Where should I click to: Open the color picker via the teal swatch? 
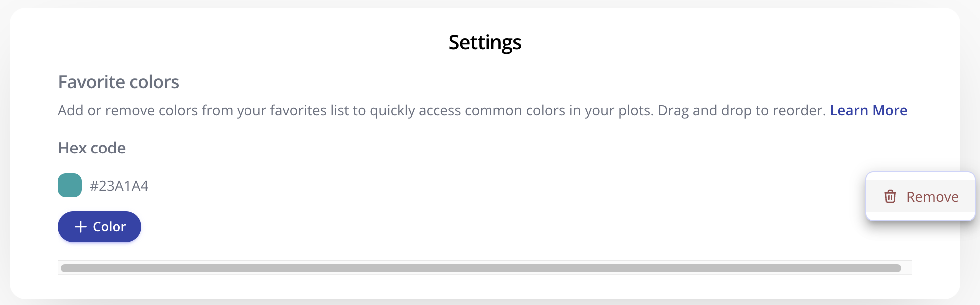pos(69,185)
